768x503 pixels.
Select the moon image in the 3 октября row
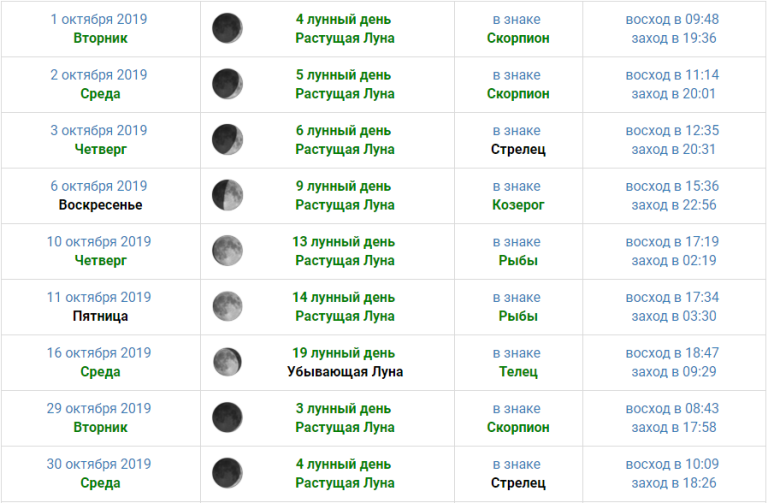click(x=227, y=140)
